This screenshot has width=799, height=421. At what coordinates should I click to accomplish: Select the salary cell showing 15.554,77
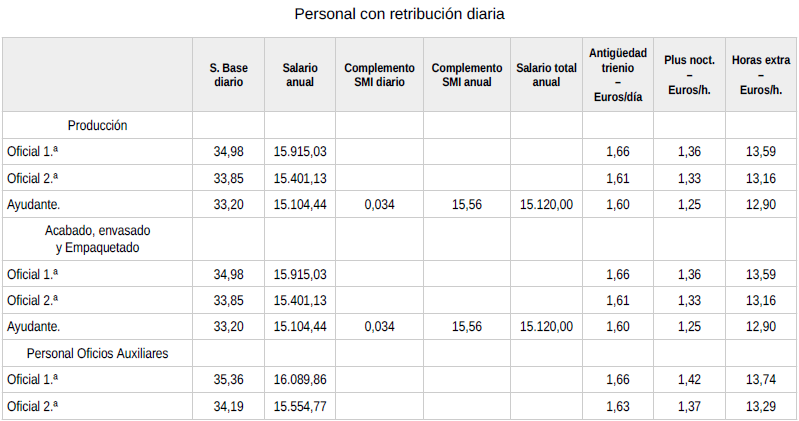(300, 406)
